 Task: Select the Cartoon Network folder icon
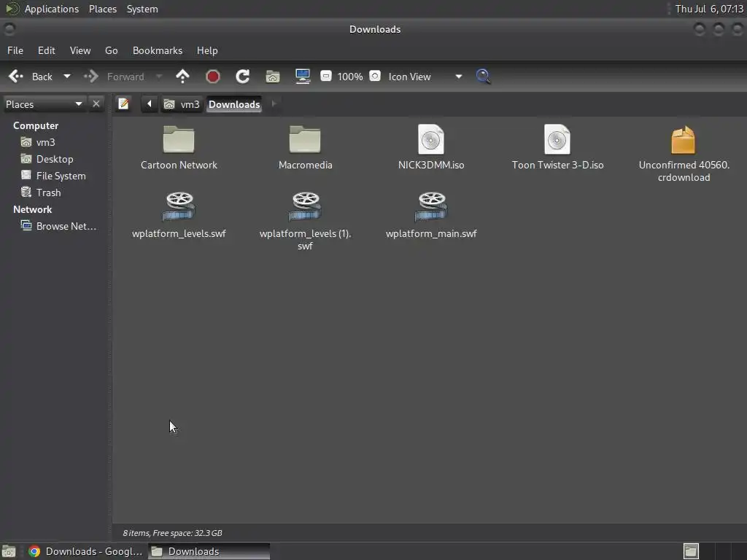point(179,139)
